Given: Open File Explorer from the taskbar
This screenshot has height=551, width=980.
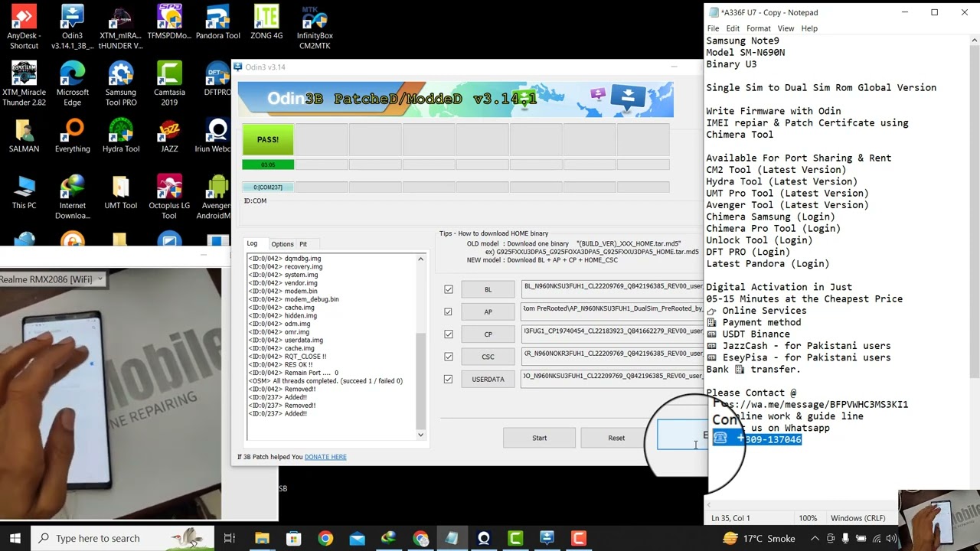Looking at the screenshot, I should [262, 538].
